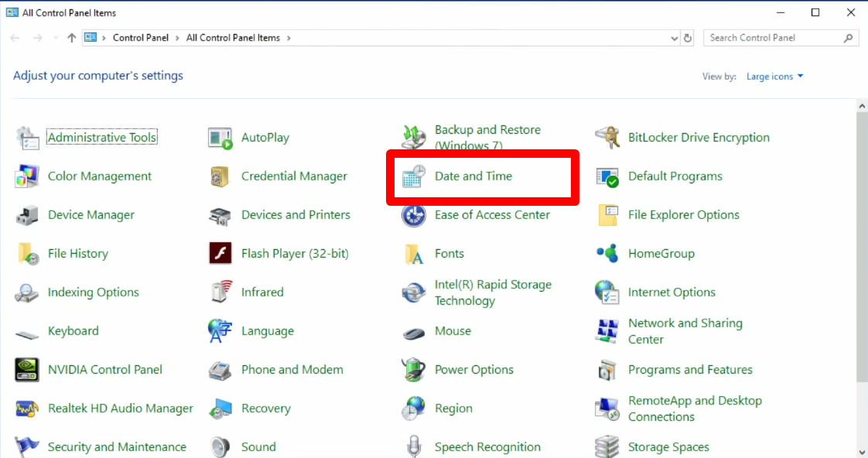Image resolution: width=868 pixels, height=458 pixels.
Task: Go up one folder level
Action: pyautogui.click(x=71, y=38)
